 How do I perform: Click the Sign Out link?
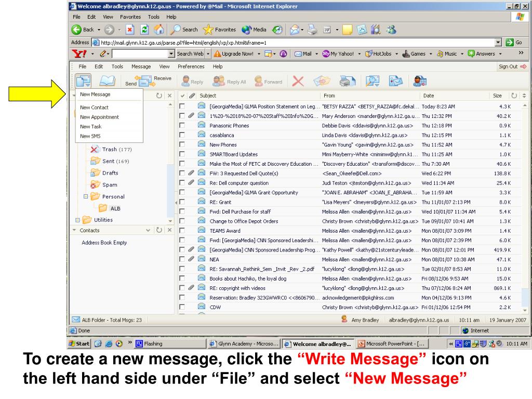pyautogui.click(x=512, y=66)
